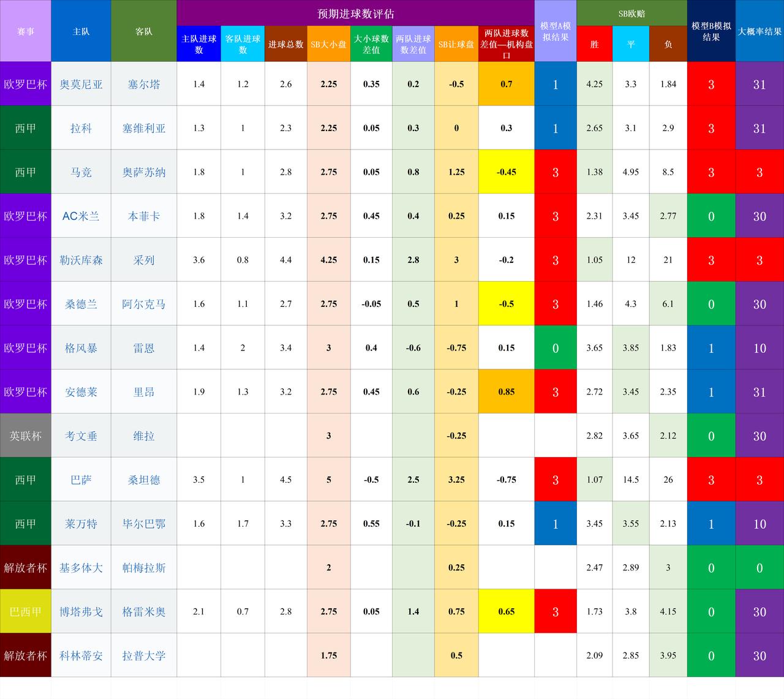
Task: Click home team cell 拉科
Action: 81,128
